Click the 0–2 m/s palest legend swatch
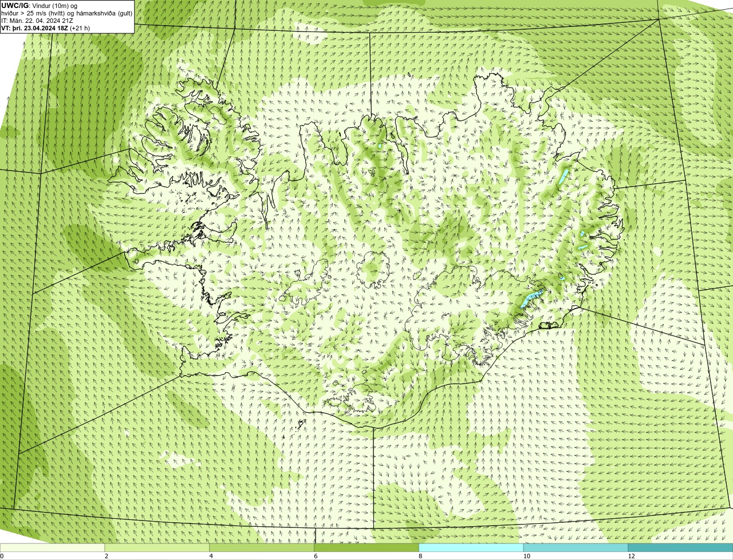 pyautogui.click(x=52, y=548)
